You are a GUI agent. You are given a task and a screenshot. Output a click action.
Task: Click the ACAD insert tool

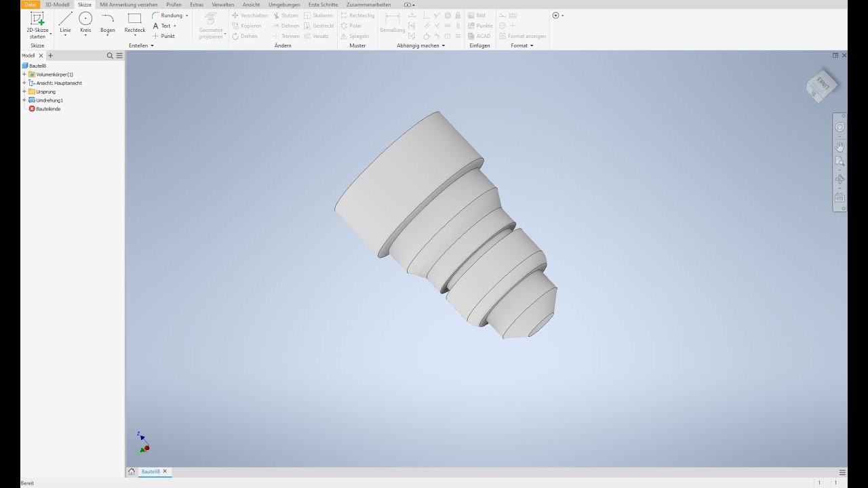[479, 36]
